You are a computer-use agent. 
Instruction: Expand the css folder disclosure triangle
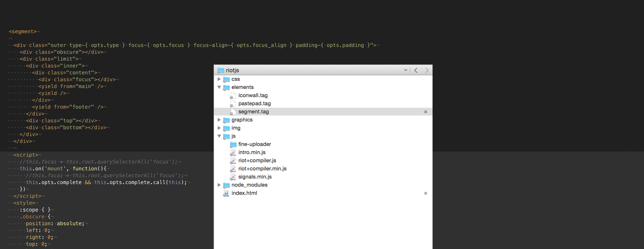[219, 79]
